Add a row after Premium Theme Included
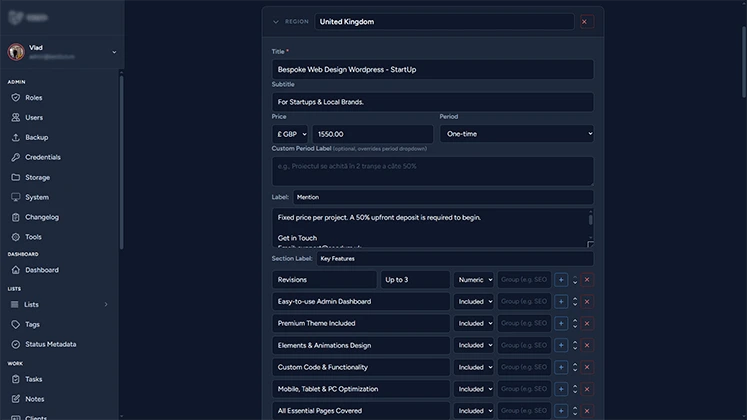Screen dimensions: 747x420 click(561, 323)
